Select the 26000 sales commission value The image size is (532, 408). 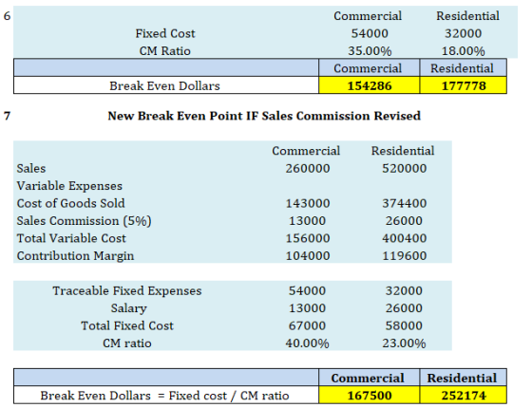pyautogui.click(x=404, y=221)
